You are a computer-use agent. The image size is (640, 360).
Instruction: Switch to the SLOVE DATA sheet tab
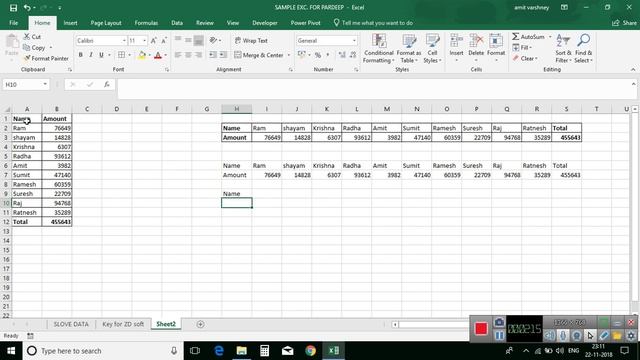coord(71,324)
